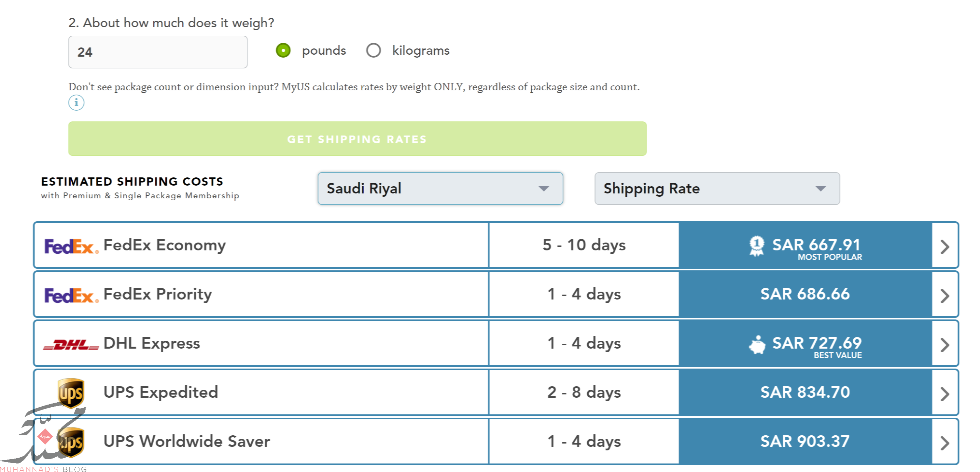Click the best value piggy bank icon
The height and width of the screenshot is (472, 980).
[x=757, y=345]
